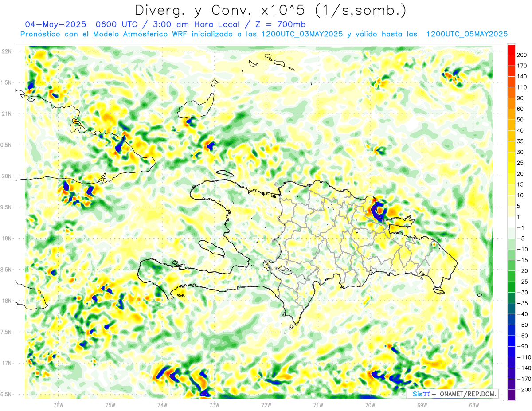532x411 pixels.
Task: Click the "22N" latitude label
Action: pos(6,51)
